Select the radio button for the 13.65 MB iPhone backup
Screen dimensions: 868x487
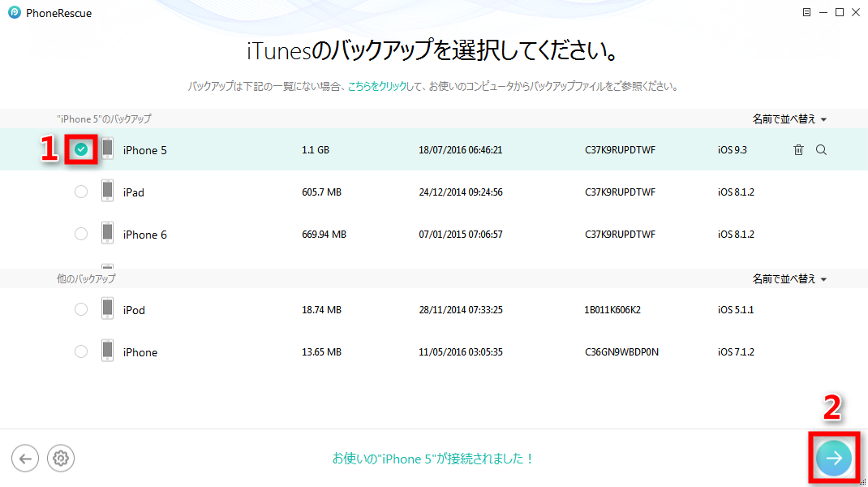81,351
